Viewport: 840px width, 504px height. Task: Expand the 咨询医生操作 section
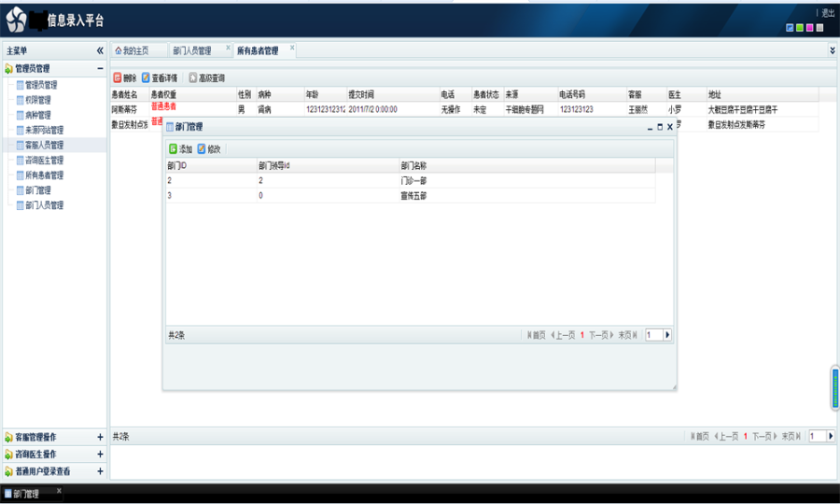100,455
